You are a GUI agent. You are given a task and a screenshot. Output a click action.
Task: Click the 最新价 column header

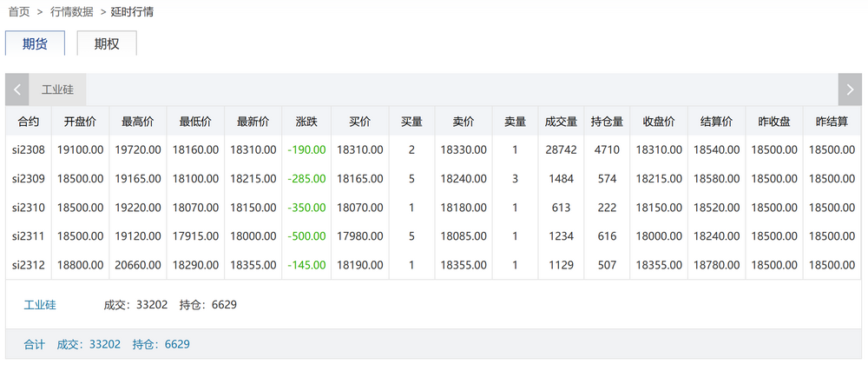point(253,121)
